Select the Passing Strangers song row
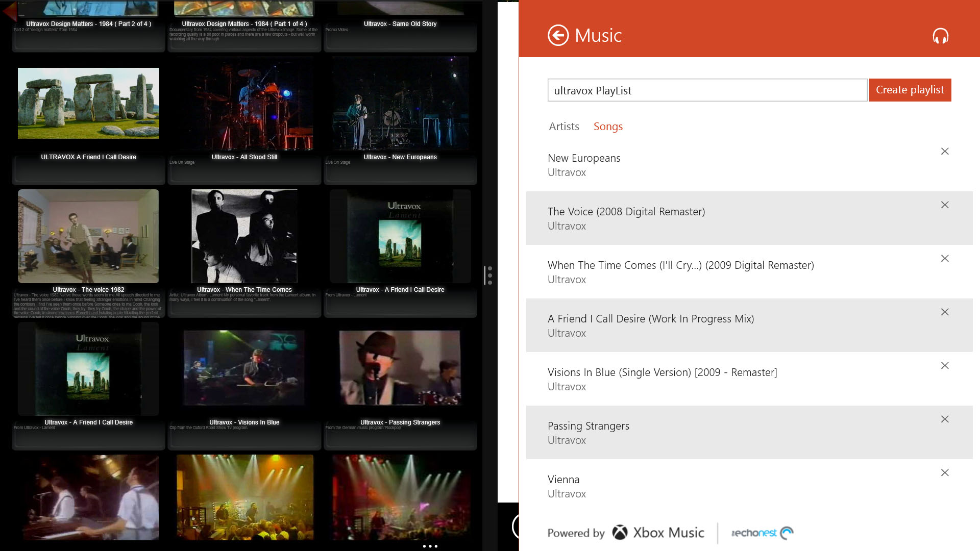The height and width of the screenshot is (551, 980). (x=749, y=433)
